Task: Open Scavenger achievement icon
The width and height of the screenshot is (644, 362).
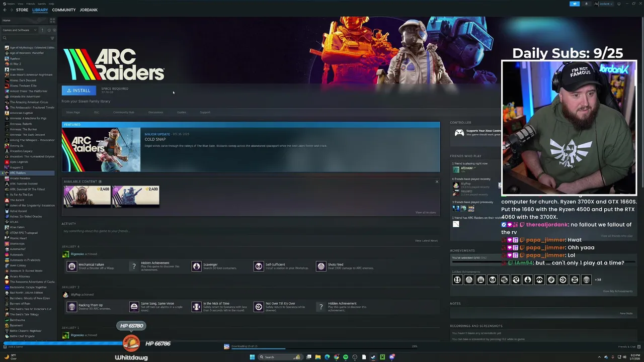Action: click(x=196, y=266)
